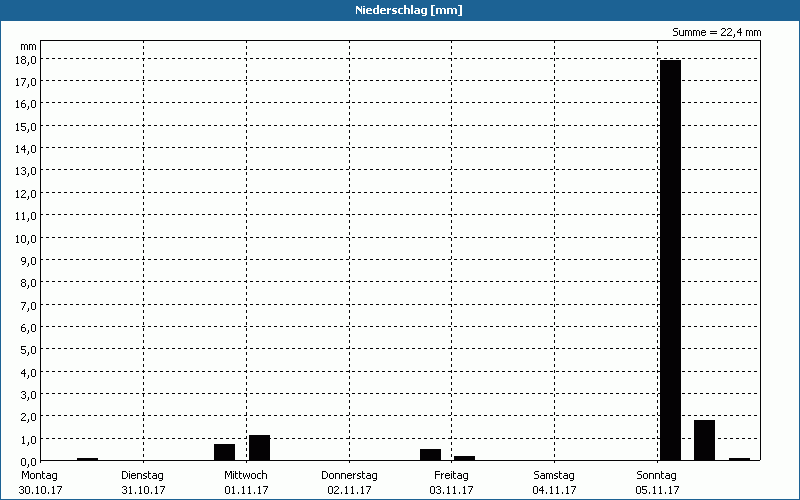
Task: Select the 31.10.17 date label
Action: (143, 490)
